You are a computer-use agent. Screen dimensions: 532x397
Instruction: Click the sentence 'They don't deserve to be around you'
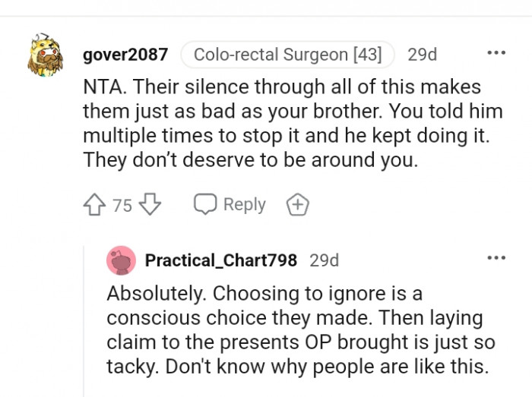(x=251, y=159)
